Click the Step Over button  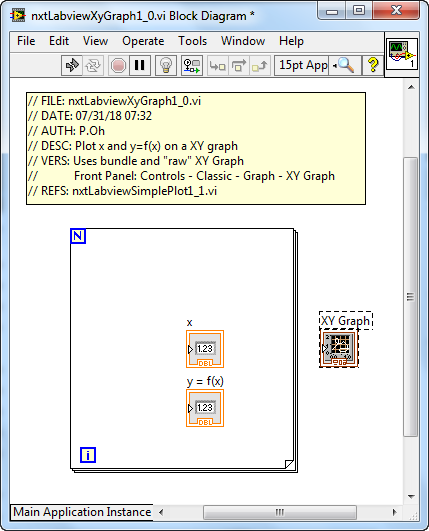[x=239, y=65]
